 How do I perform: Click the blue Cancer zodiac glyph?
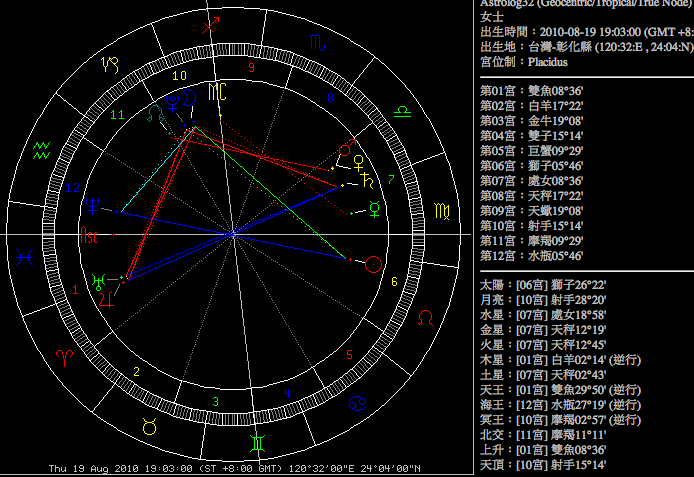click(356, 404)
